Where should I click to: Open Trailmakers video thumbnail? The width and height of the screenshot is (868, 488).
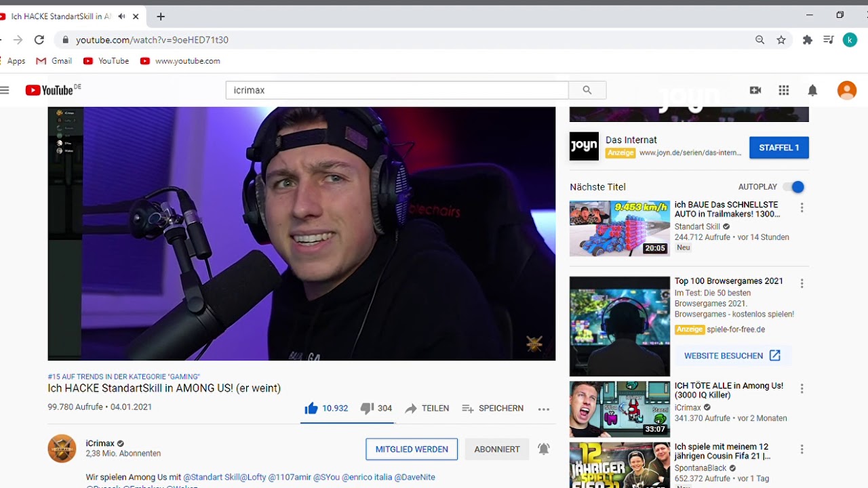coord(620,228)
